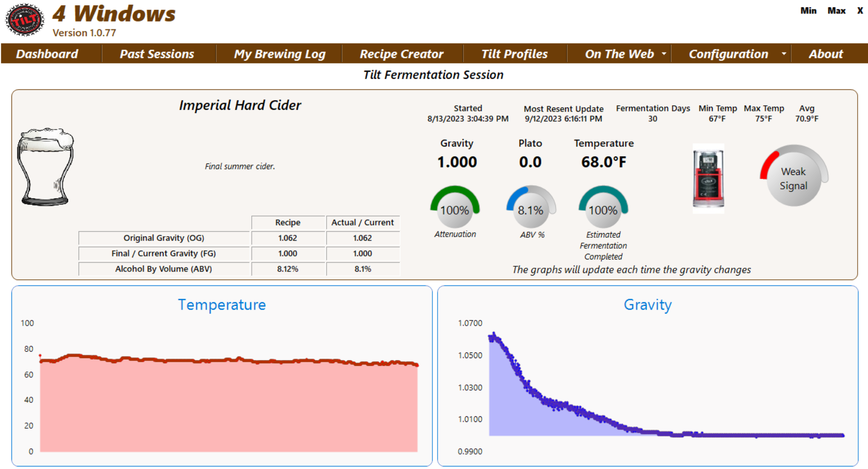The height and width of the screenshot is (469, 868).
Task: Click the gravity chart plot area
Action: click(666, 387)
